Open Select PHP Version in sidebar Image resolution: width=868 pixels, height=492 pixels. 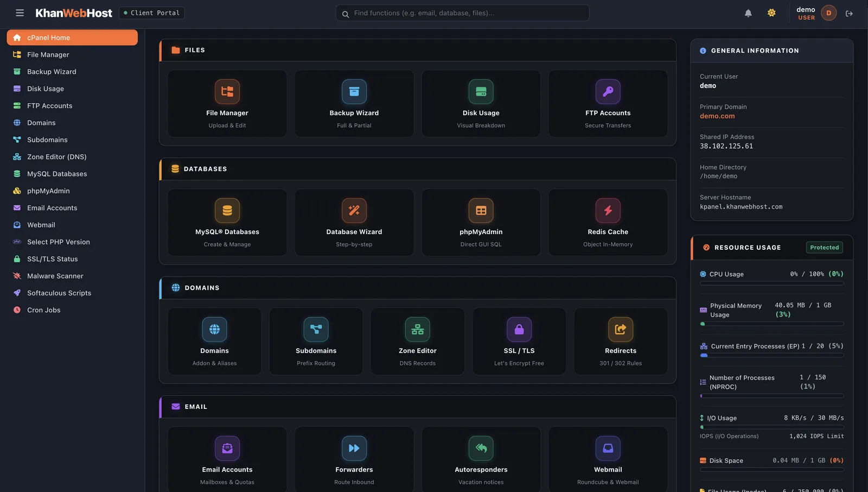[72, 242]
